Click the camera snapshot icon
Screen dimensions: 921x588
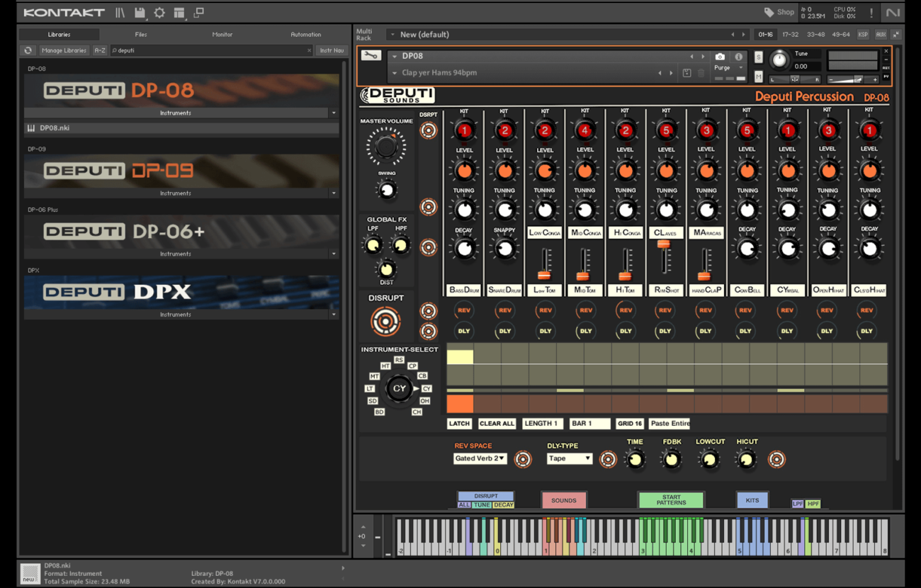click(x=720, y=57)
